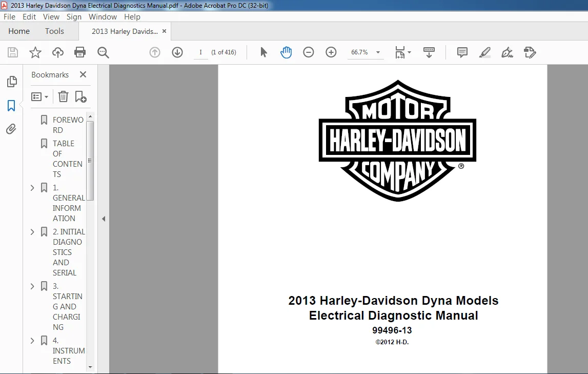Open the Attachments paperclip panel
Screen dimensions: 588x374
[x=11, y=129]
